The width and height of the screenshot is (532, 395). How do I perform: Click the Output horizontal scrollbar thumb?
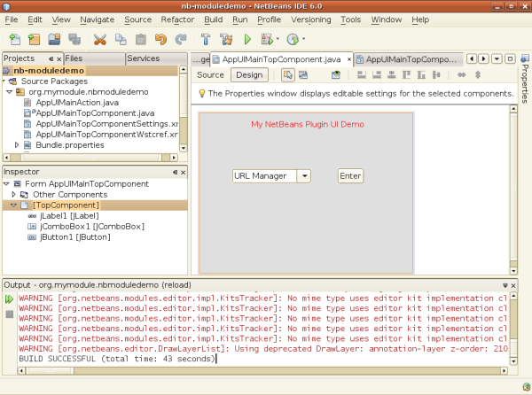pos(50,370)
